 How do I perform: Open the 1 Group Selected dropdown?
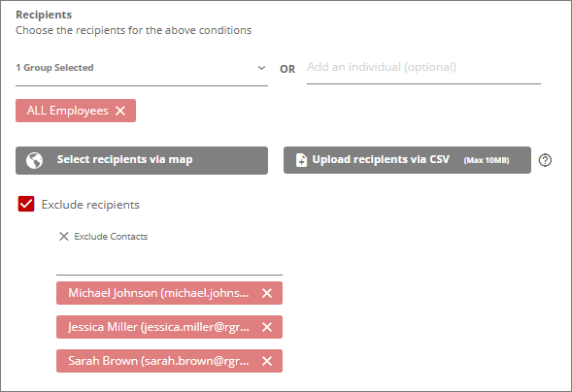[x=142, y=68]
